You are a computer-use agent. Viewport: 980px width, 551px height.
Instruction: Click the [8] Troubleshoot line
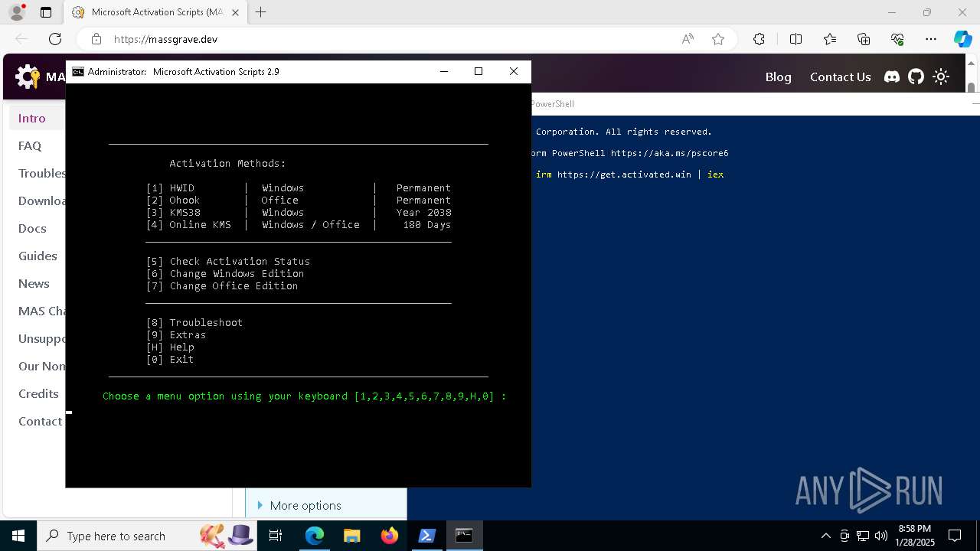194,322
